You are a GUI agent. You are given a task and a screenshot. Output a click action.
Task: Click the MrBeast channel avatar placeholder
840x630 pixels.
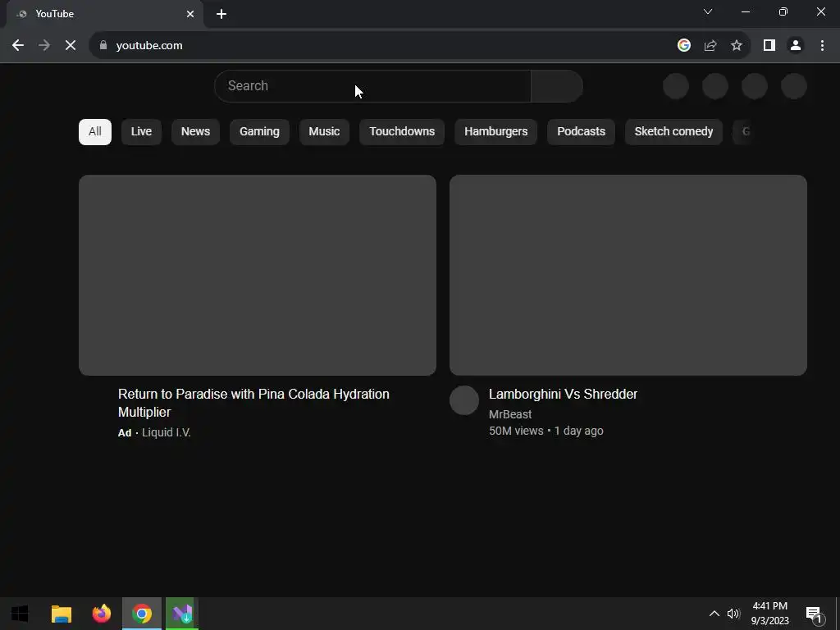coord(464,400)
